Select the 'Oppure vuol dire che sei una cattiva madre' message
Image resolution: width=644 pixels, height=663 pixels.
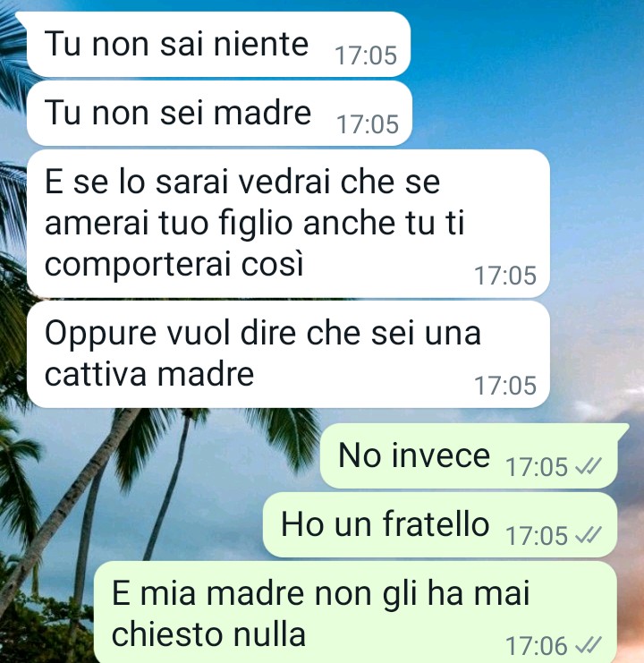(x=288, y=354)
